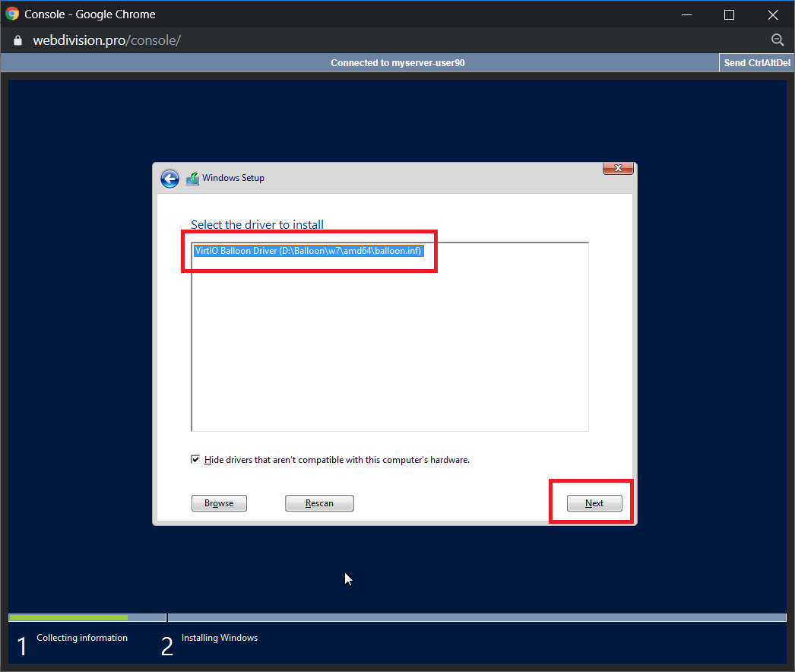This screenshot has height=672, width=795.
Task: Click the Connected to myserver-user90 status bar
Action: pos(397,63)
